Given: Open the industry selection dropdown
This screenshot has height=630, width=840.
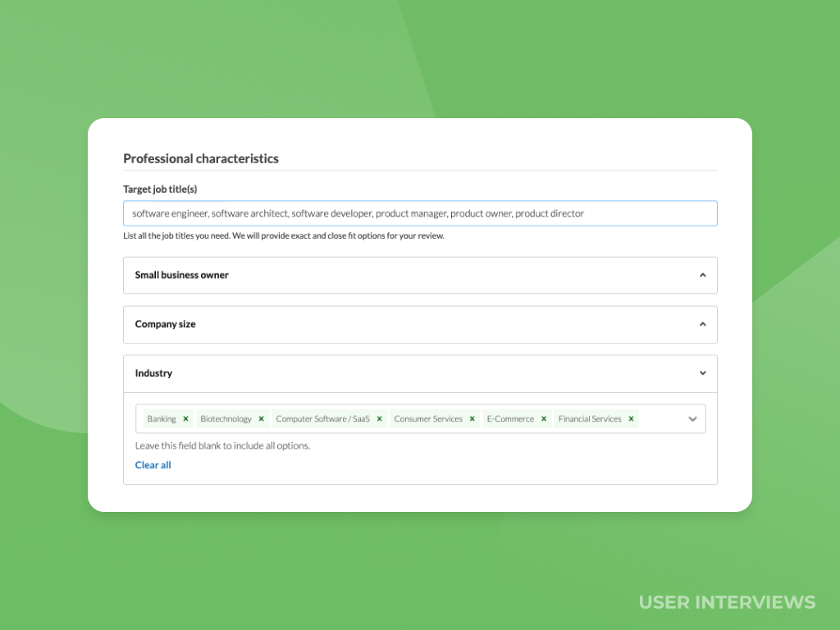Looking at the screenshot, I should pos(693,418).
